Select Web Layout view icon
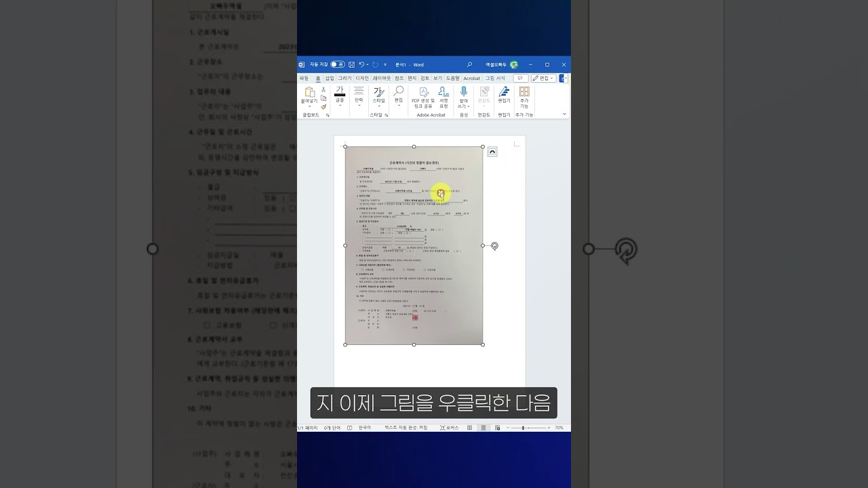Image resolution: width=868 pixels, height=488 pixels. [497, 428]
